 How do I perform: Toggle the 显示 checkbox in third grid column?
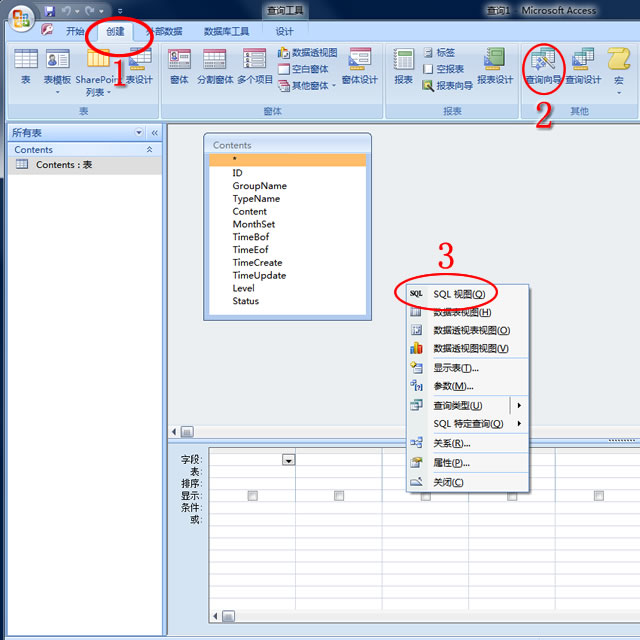tap(425, 495)
